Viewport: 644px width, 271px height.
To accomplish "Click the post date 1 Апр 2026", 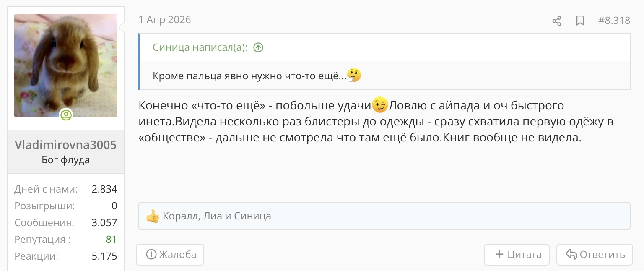I will click(165, 20).
